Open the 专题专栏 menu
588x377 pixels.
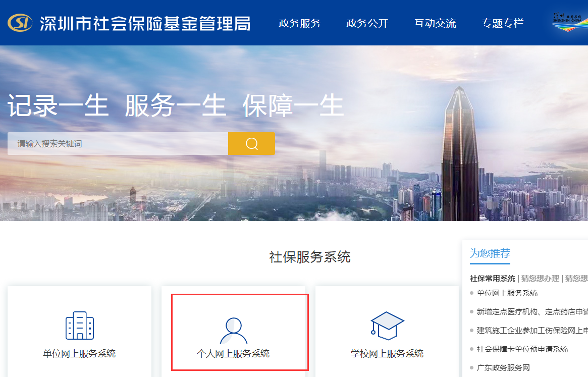[503, 23]
